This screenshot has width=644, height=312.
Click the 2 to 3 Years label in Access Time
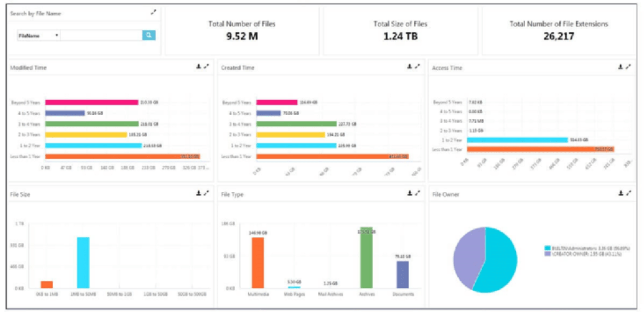pos(451,131)
